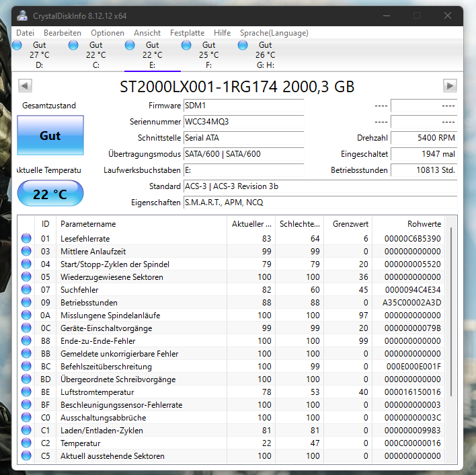The height and width of the screenshot is (475, 476).
Task: Select drive E: tab
Action: 153,55
